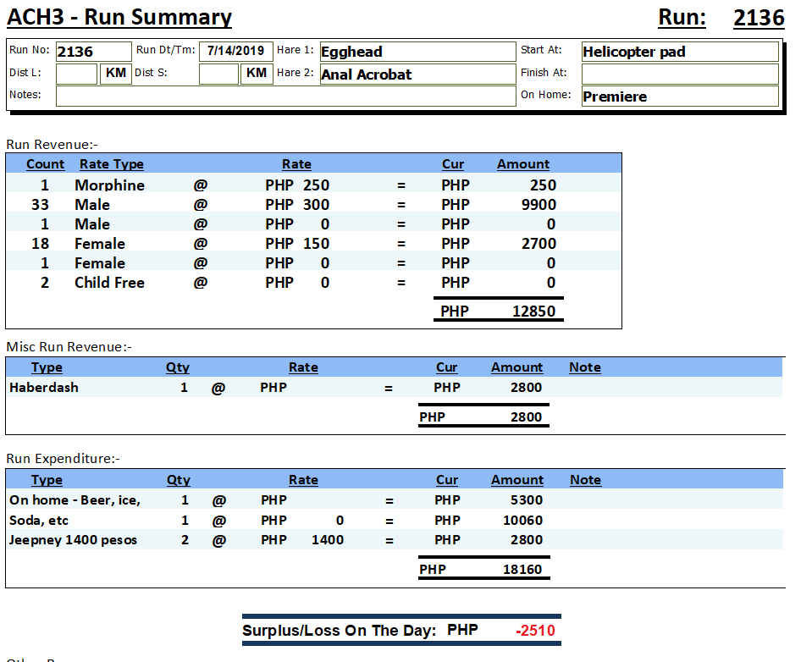Click the empty Notes field

click(284, 96)
